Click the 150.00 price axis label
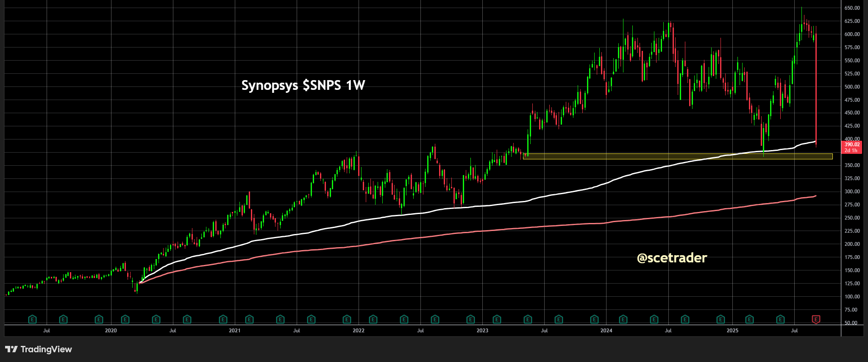 (x=852, y=270)
